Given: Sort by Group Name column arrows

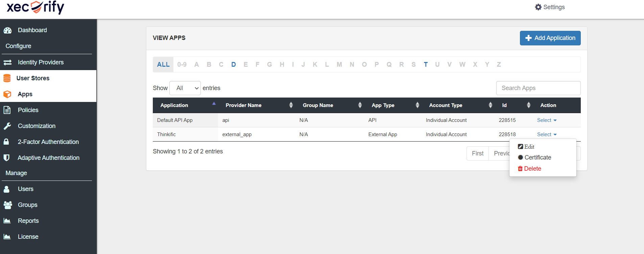Looking at the screenshot, I should [360, 105].
